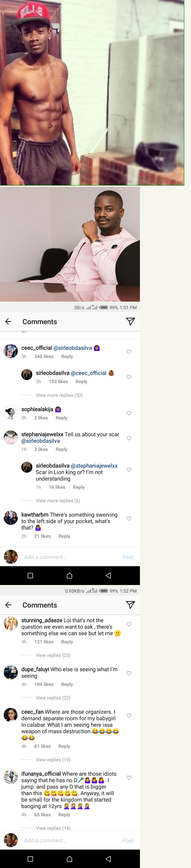
Task: Tap Android home button in first nav bar
Action: [70, 576]
